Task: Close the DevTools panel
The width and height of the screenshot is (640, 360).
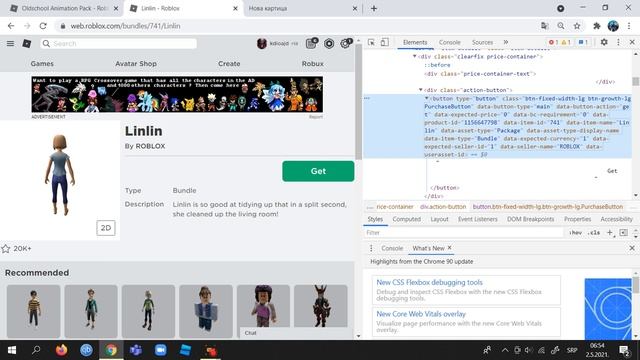Action: 632,42
